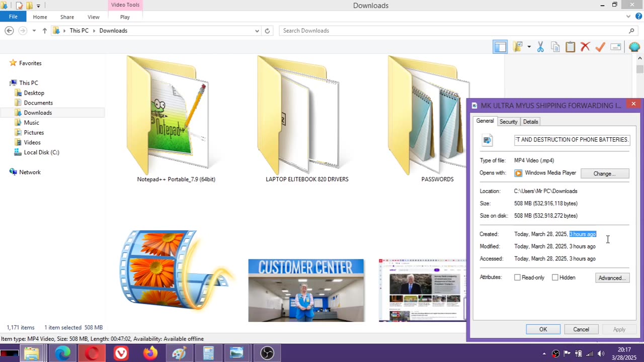This screenshot has width=644, height=362.
Task: Open the taskbar clock and date
Action: pyautogui.click(x=624, y=353)
